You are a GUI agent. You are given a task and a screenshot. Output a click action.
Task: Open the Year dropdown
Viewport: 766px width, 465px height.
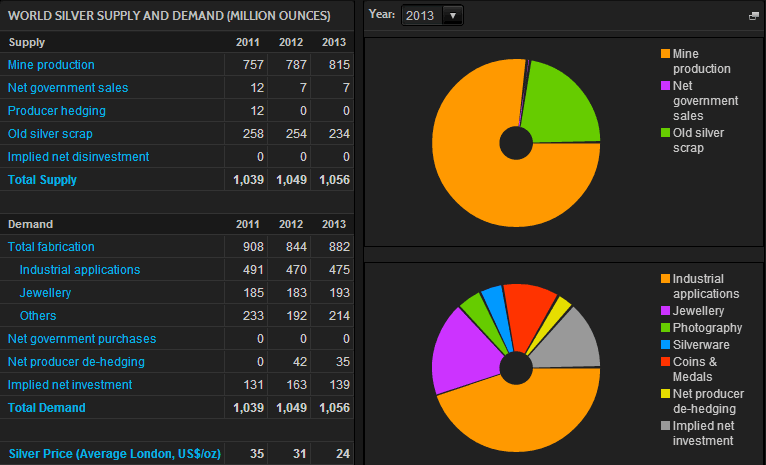tap(432, 15)
